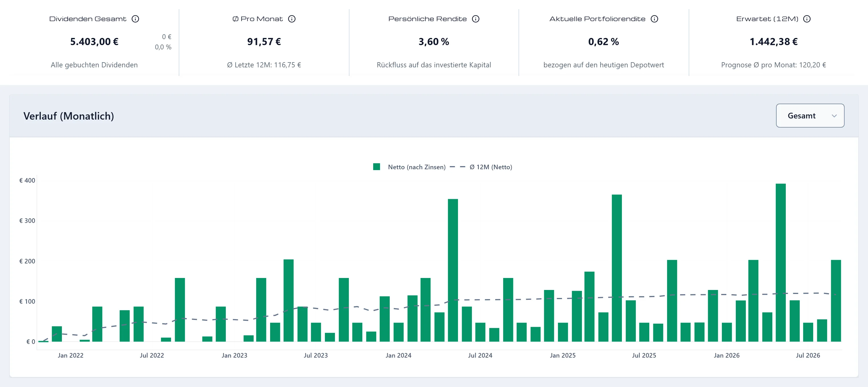868x387 pixels.
Task: Open the Gesamt dropdown
Action: [x=810, y=116]
